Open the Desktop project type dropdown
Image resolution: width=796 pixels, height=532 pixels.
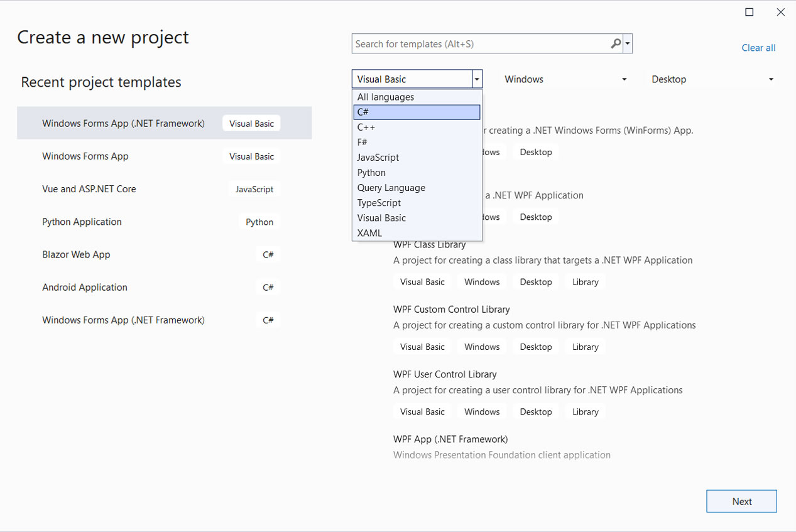click(x=712, y=79)
